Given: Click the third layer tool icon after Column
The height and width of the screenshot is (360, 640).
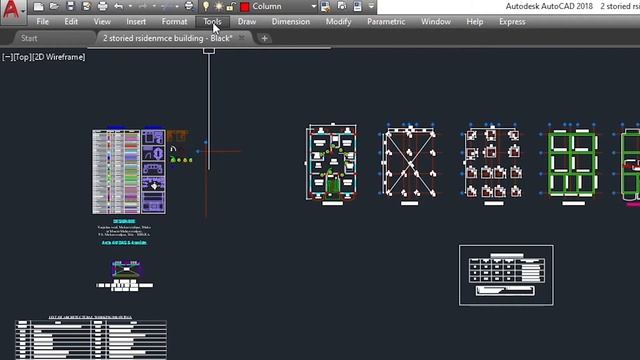Looking at the screenshot, I should coord(357,7).
